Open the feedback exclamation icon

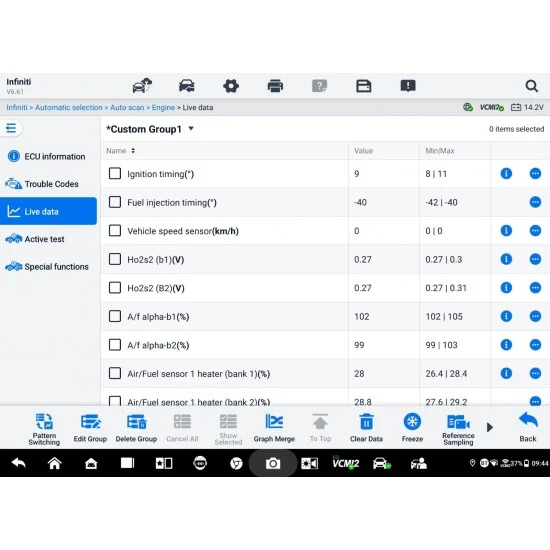point(408,86)
